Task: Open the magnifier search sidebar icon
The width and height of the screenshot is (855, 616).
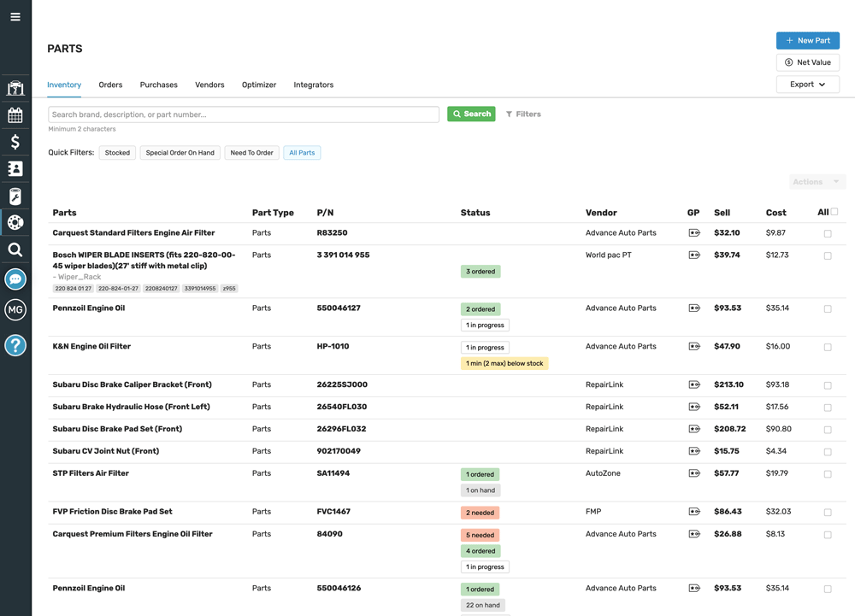Action: (x=15, y=250)
